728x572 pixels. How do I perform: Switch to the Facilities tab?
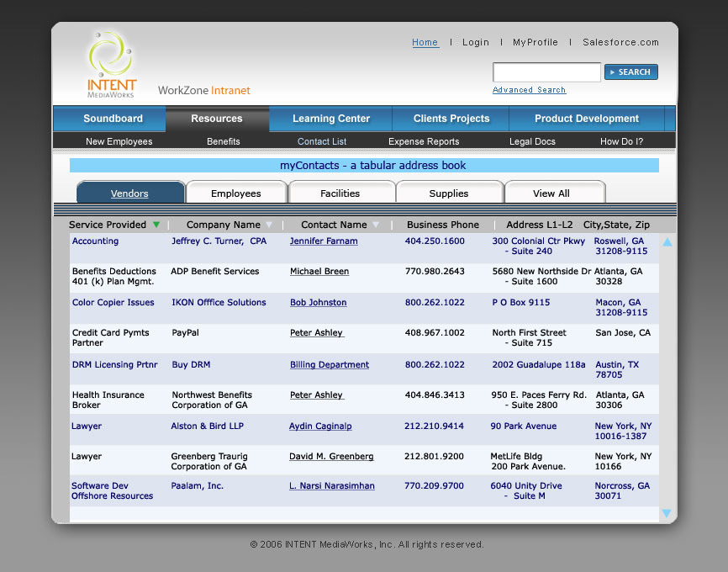pos(340,193)
